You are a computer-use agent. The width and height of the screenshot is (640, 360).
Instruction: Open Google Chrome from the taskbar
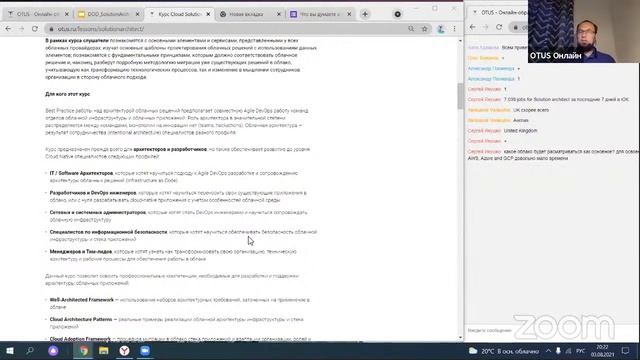84,351
